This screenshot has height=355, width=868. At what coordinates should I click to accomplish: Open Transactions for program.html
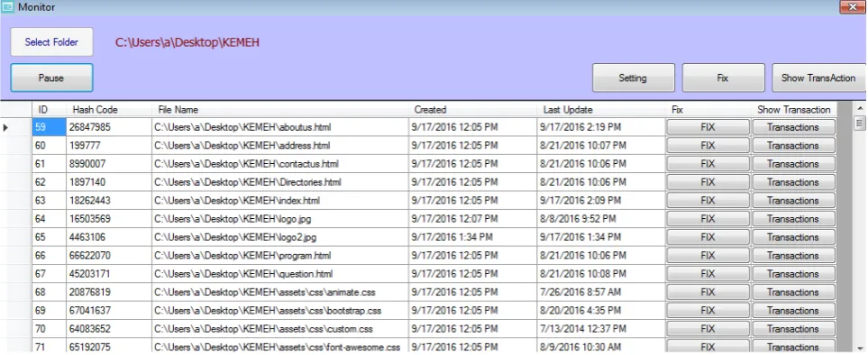click(x=793, y=256)
